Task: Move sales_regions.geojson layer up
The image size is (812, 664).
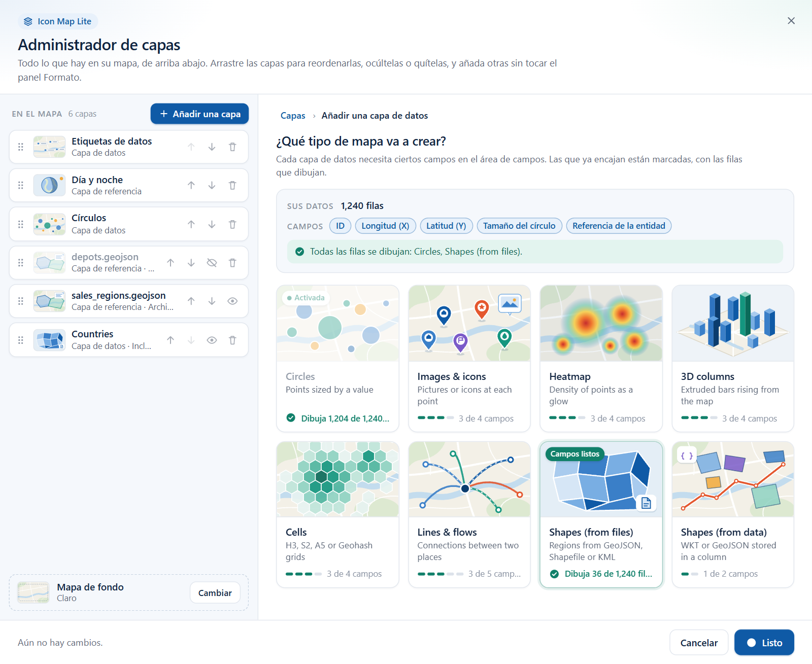Action: click(191, 301)
